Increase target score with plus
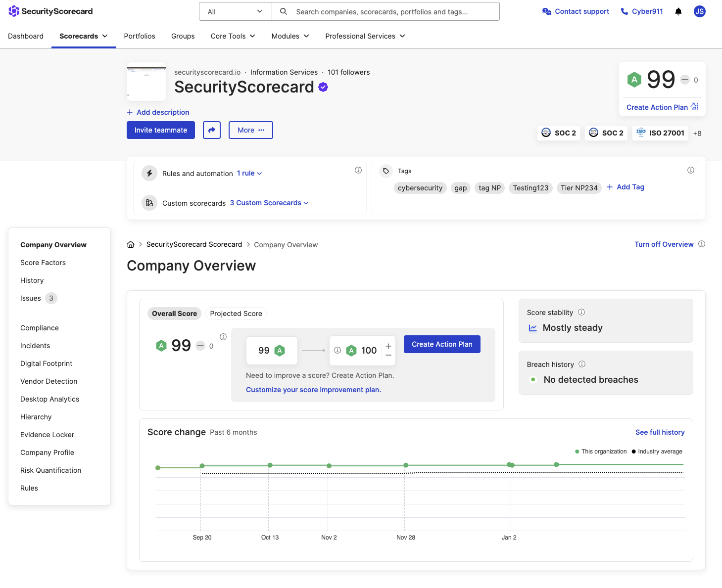 click(388, 346)
